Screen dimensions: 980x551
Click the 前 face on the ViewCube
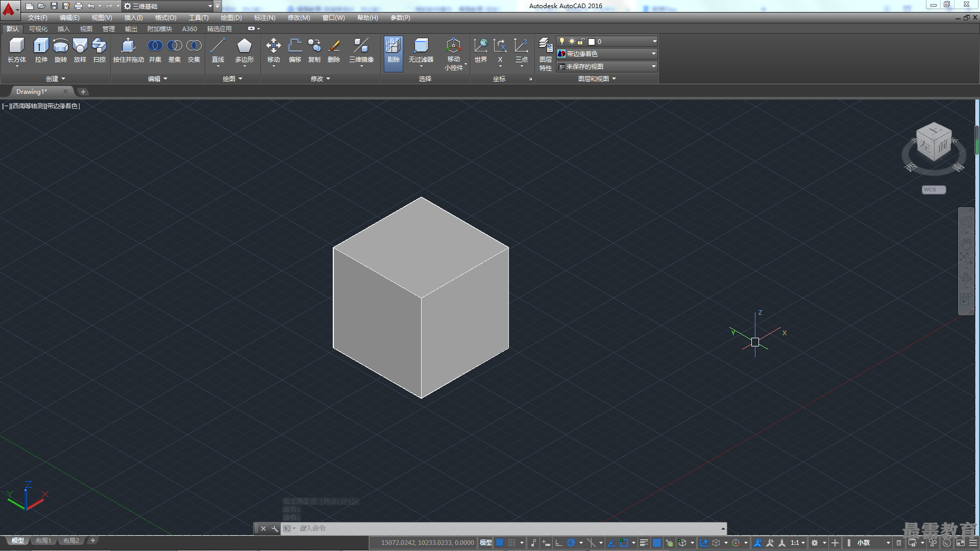tap(942, 145)
